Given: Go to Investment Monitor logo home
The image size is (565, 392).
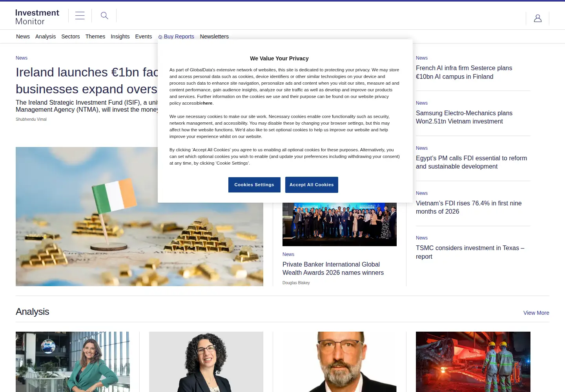Looking at the screenshot, I should click(37, 17).
